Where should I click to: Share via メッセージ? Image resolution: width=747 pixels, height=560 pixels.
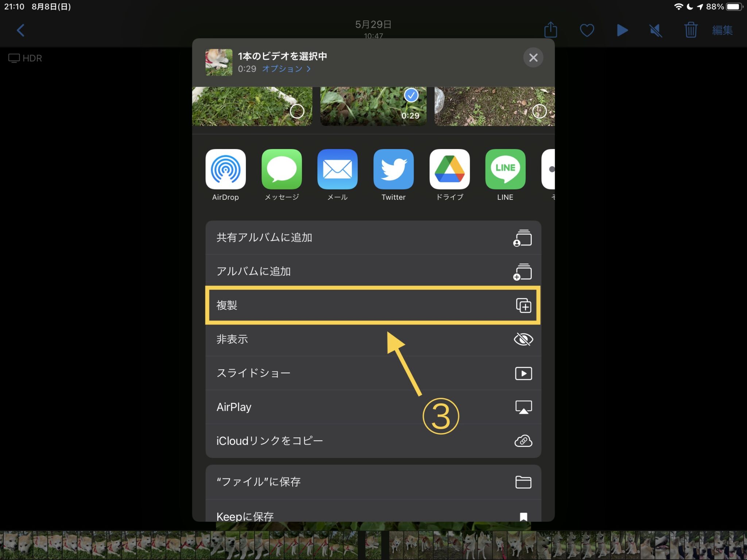282,170
